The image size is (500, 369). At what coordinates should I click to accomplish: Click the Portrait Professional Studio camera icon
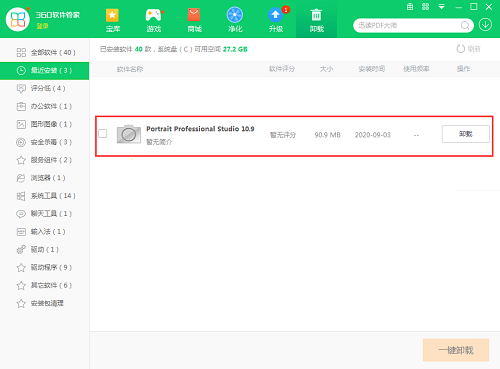coord(129,134)
